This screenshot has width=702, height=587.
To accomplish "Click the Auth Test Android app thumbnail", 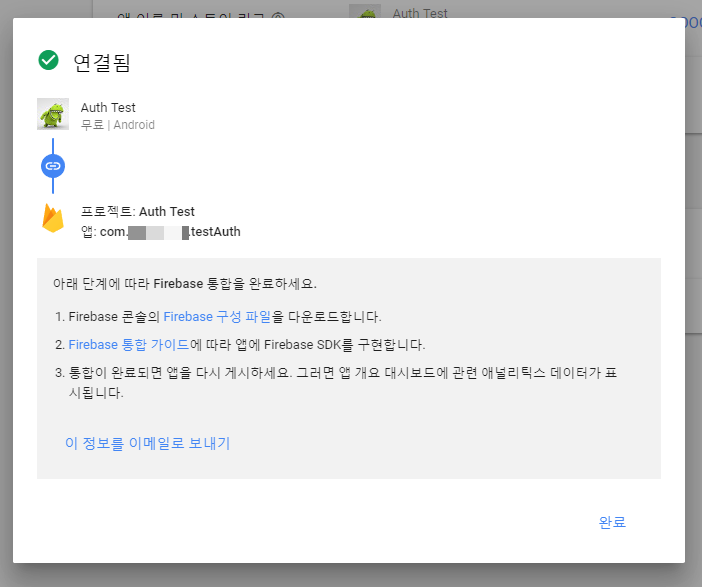I will (53, 114).
